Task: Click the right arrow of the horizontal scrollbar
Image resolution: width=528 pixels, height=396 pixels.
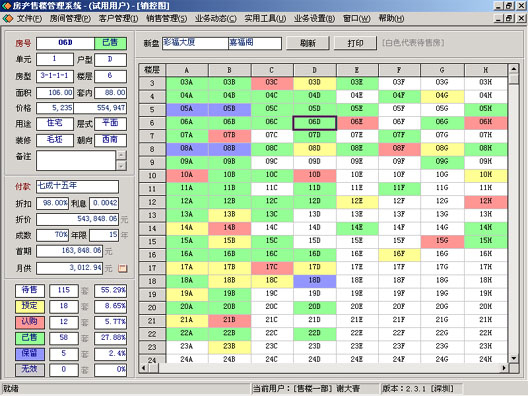Action: coord(504,368)
